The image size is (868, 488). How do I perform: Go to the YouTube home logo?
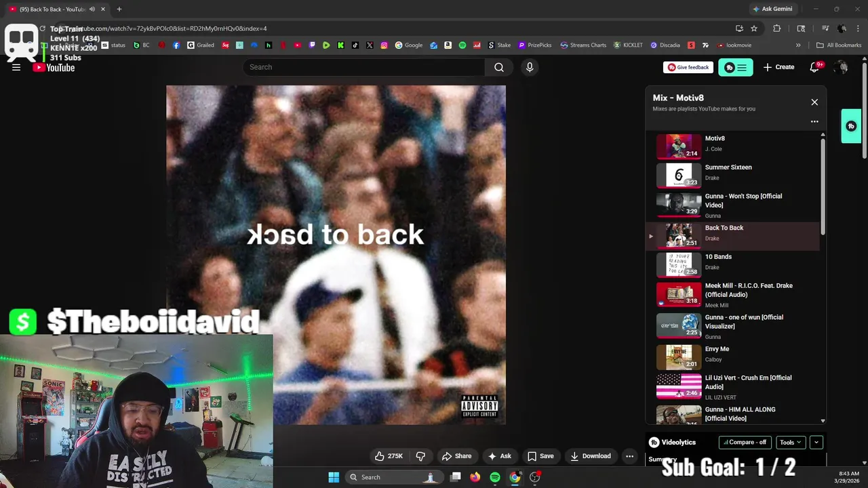pos(54,67)
